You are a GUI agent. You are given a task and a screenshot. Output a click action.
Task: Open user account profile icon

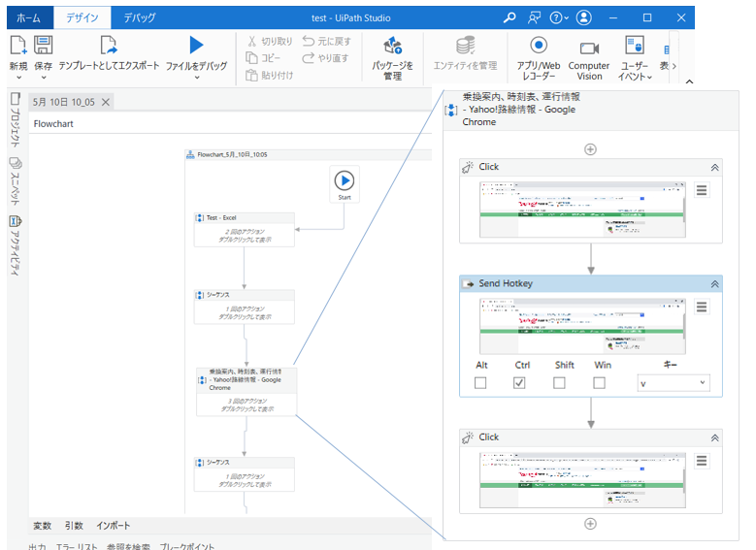click(x=584, y=17)
